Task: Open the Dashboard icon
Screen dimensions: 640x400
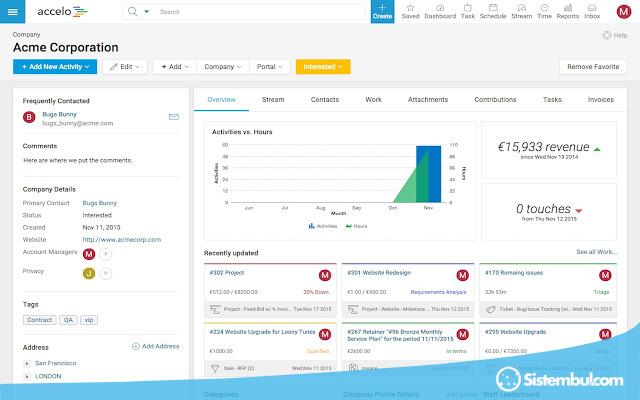Action: pyautogui.click(x=440, y=11)
